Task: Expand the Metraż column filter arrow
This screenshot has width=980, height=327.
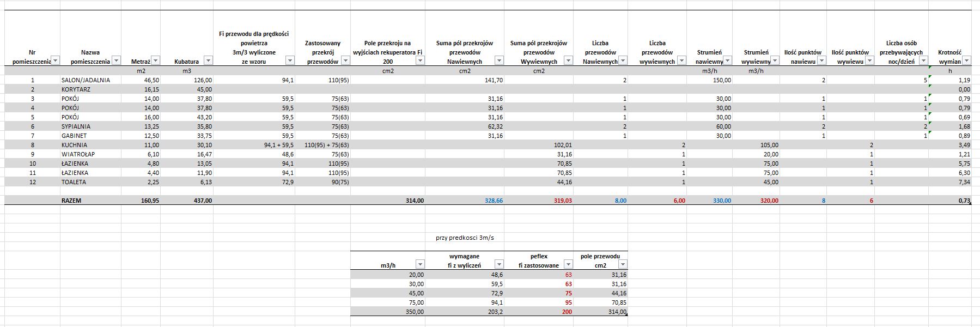Action: [x=155, y=60]
